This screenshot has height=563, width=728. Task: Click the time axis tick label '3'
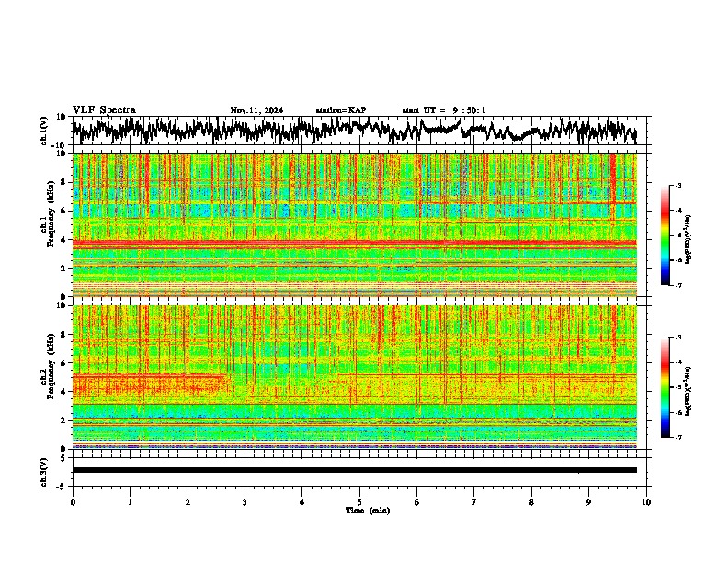245,502
